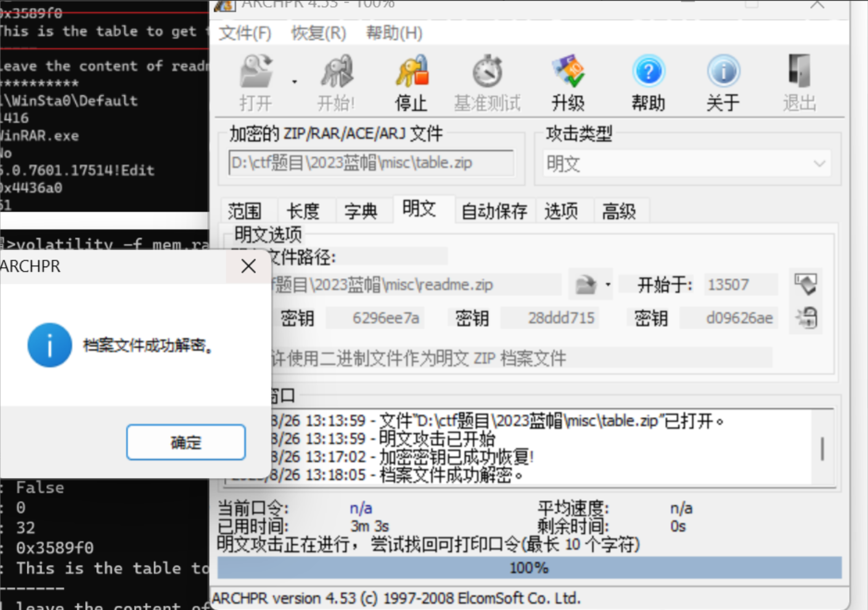Image resolution: width=868 pixels, height=610 pixels.
Task: Click the Exit (退出) toolbar icon
Action: coord(800,83)
